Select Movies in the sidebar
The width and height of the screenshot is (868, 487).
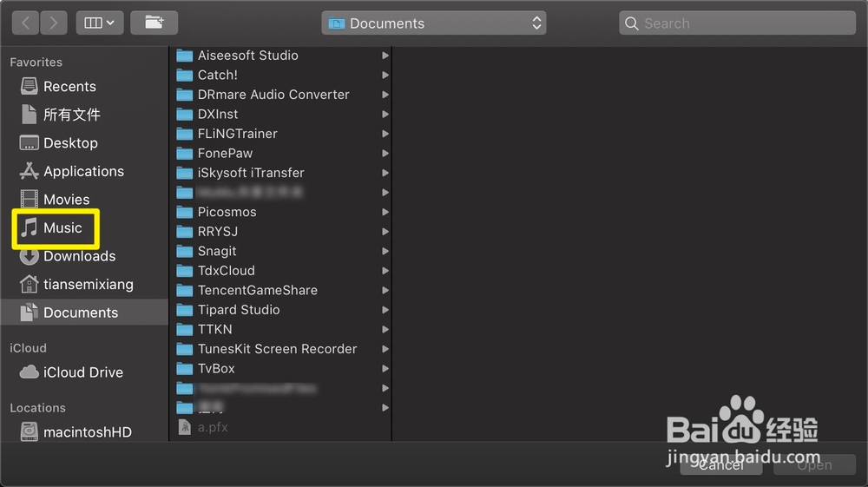[83, 200]
